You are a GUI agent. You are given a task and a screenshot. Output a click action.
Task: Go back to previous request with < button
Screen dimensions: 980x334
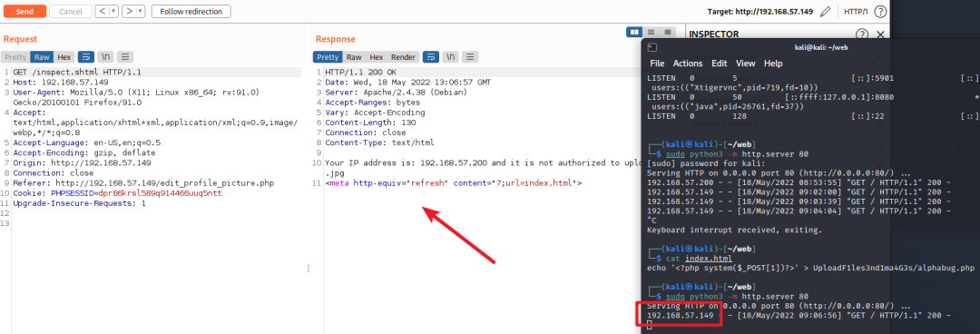tap(102, 11)
